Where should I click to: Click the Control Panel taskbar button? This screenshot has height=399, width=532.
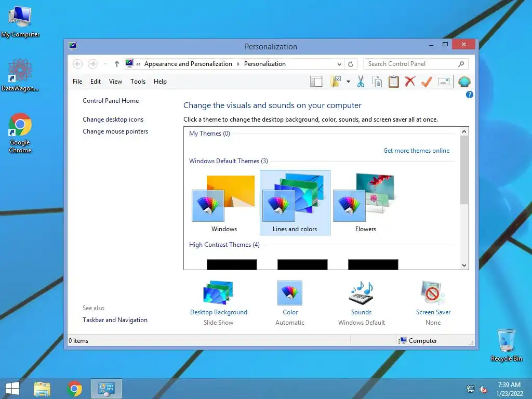click(106, 389)
